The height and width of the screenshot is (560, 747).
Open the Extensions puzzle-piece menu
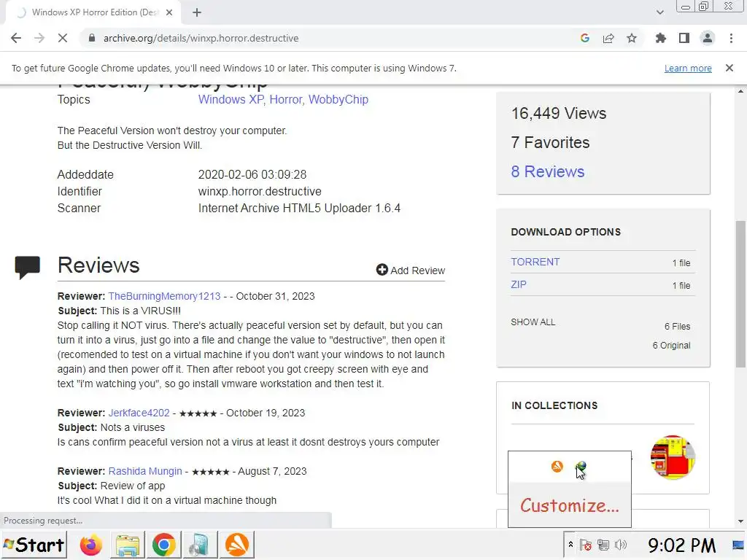661,38
